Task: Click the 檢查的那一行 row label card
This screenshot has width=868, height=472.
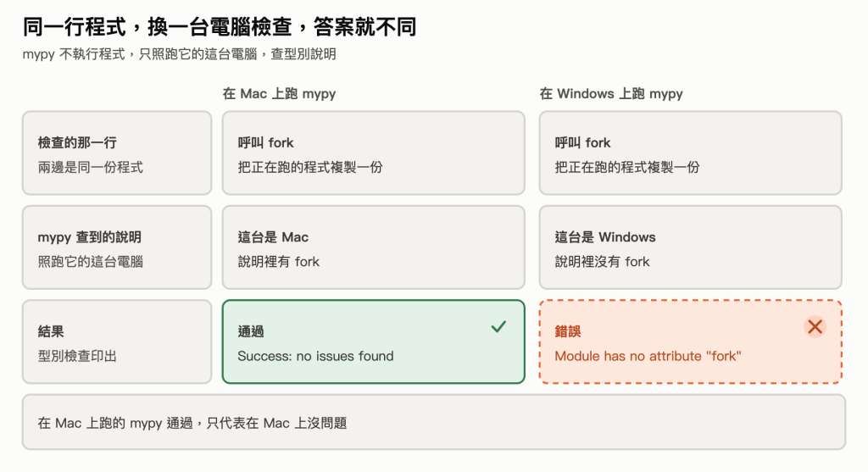Action: pyautogui.click(x=117, y=153)
